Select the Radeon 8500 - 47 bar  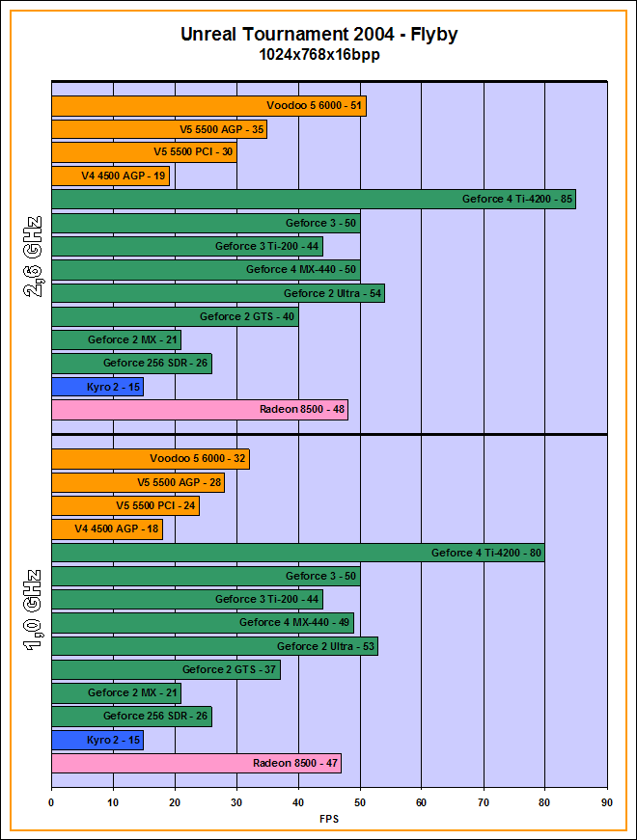196,764
